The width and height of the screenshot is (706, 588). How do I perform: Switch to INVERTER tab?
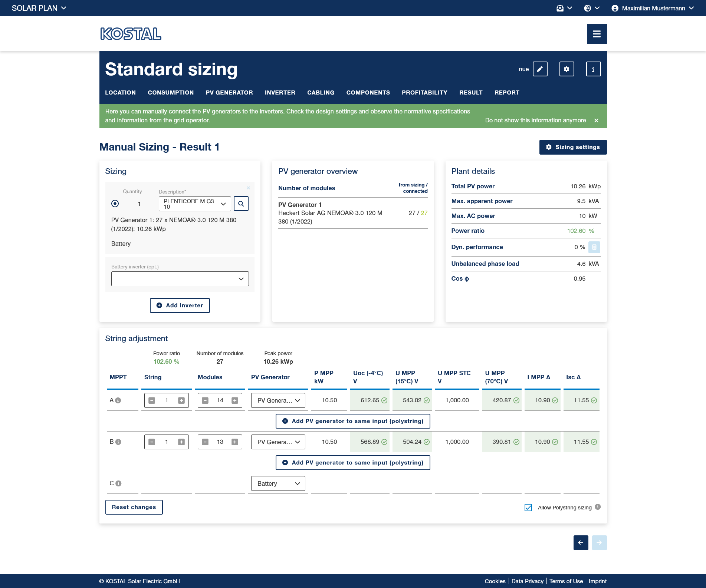click(x=280, y=93)
